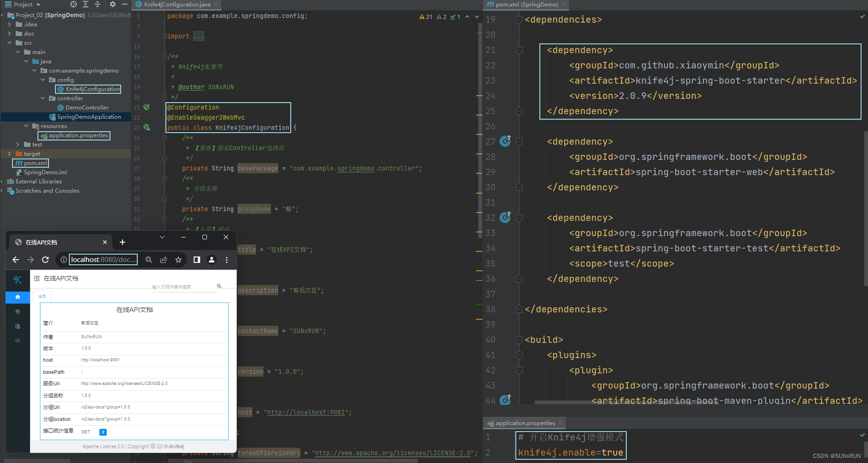Expand the test folder in tree
This screenshot has height=463, width=868.
18,145
